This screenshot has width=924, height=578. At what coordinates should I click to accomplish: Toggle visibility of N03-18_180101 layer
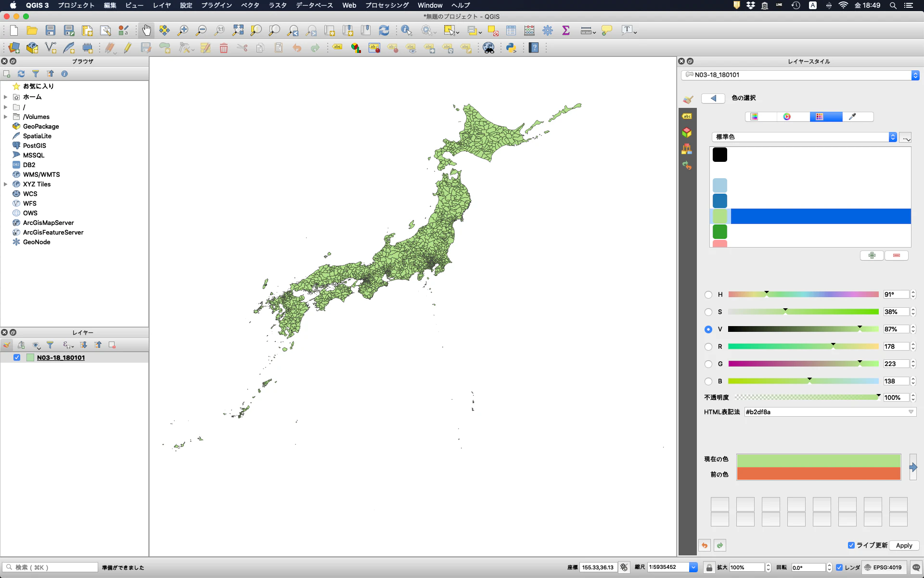coord(17,357)
